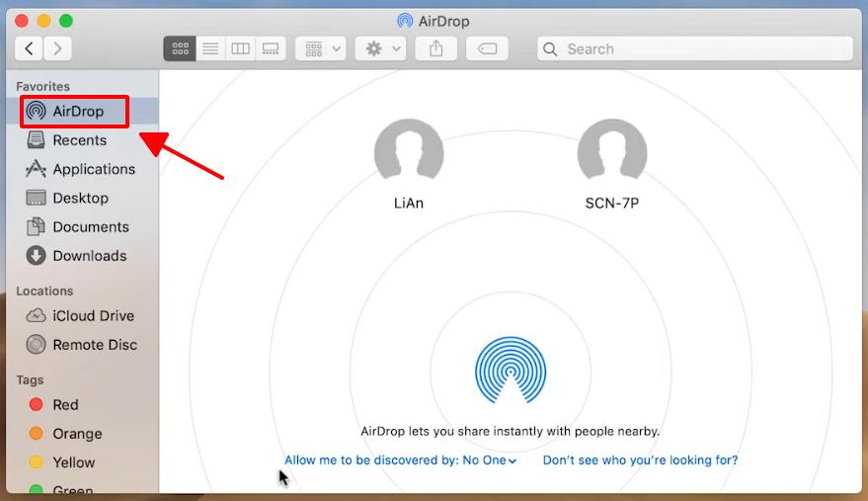Switch to column view

(240, 48)
